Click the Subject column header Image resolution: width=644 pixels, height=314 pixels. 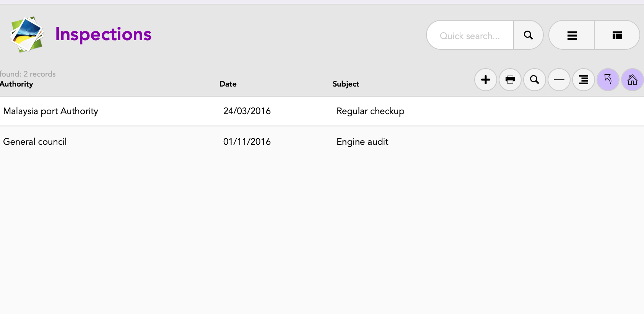click(346, 84)
